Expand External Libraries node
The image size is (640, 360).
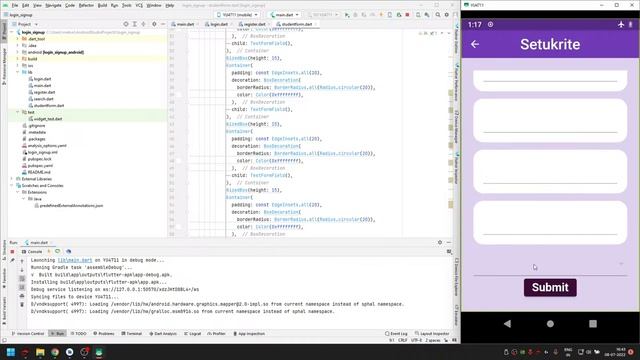11,179
